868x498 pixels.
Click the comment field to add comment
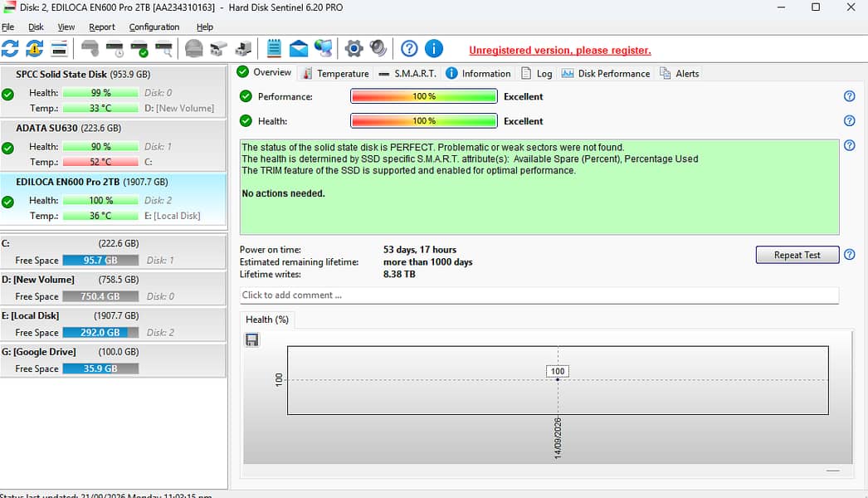click(x=539, y=295)
